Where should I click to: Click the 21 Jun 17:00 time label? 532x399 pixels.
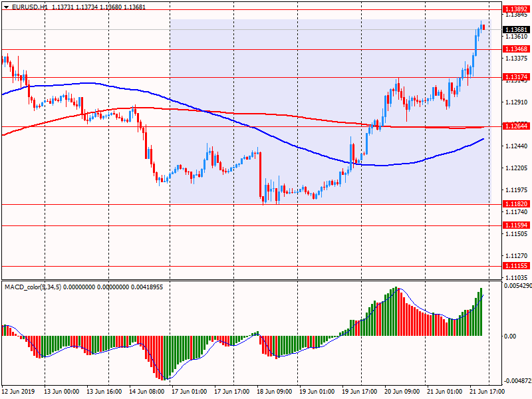click(487, 391)
